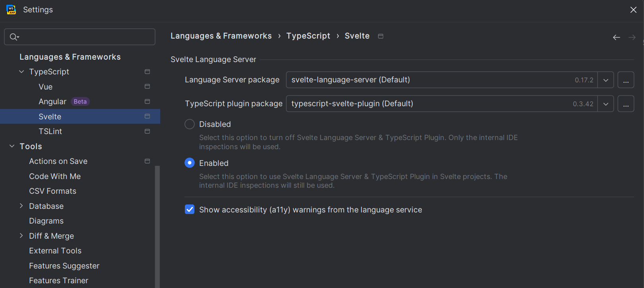Toggle accessibility (a11y) warnings checkbox
The height and width of the screenshot is (288, 644).
190,210
